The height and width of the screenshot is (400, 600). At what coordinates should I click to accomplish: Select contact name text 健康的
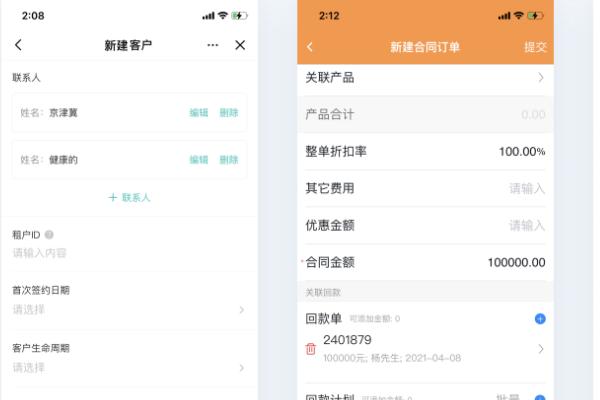click(x=64, y=160)
